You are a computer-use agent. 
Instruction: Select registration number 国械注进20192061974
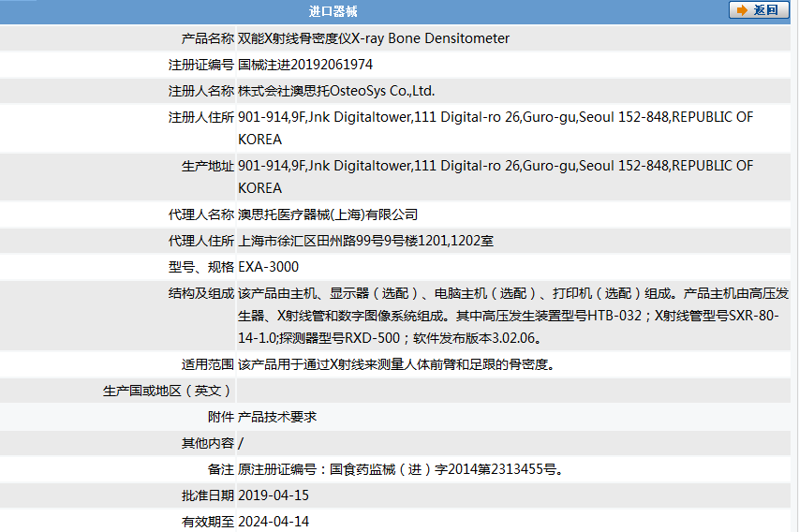[x=305, y=65]
